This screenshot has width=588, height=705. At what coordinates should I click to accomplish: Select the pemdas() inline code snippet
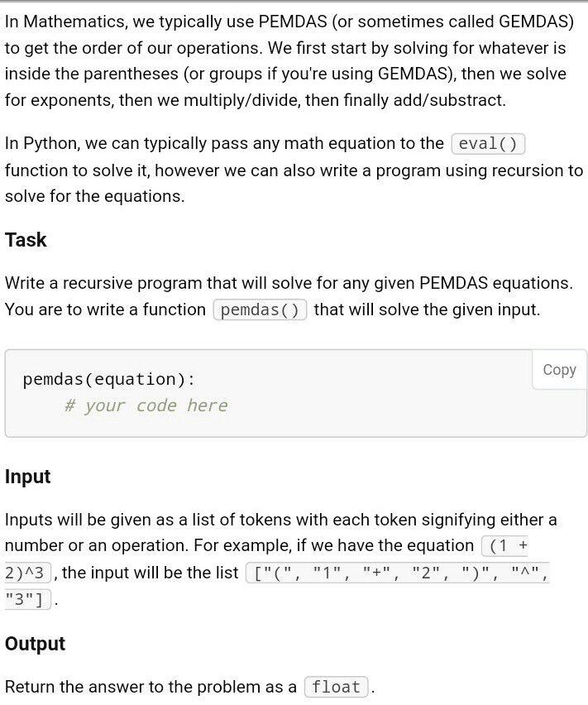click(x=261, y=310)
